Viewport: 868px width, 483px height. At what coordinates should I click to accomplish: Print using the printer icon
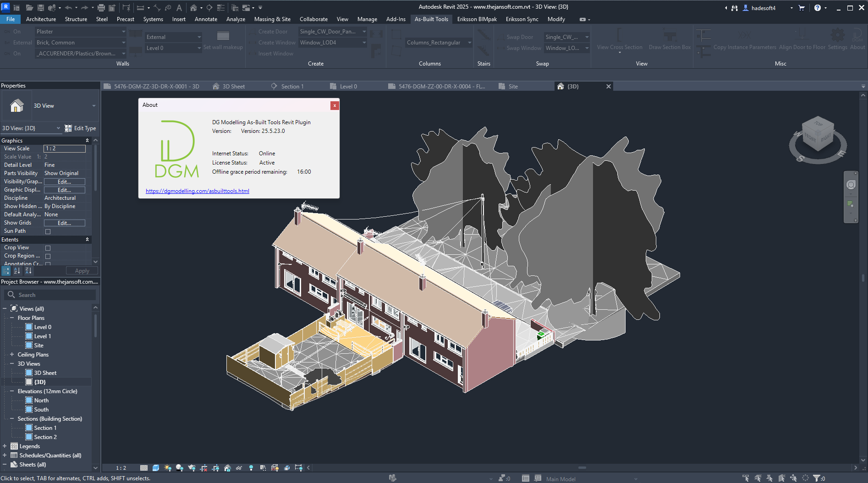tap(101, 8)
